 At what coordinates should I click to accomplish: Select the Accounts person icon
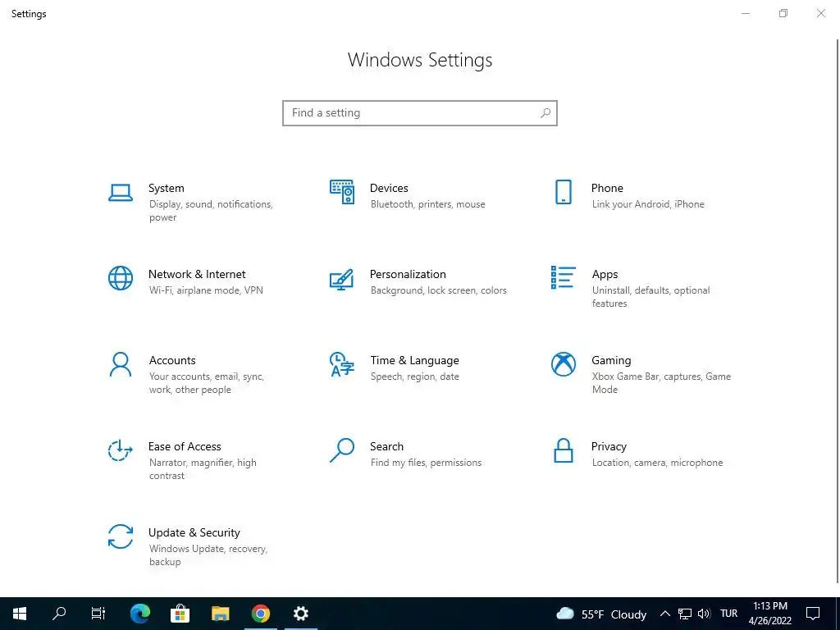pos(121,365)
